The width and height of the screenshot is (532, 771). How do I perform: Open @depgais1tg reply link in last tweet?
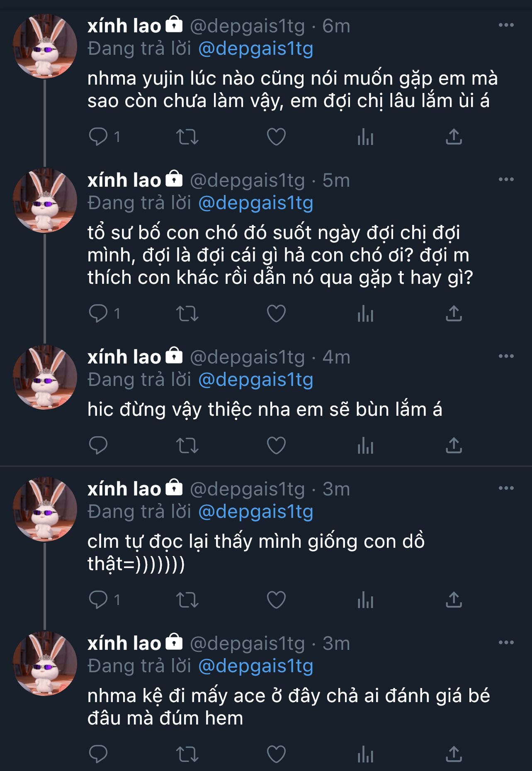256,666
